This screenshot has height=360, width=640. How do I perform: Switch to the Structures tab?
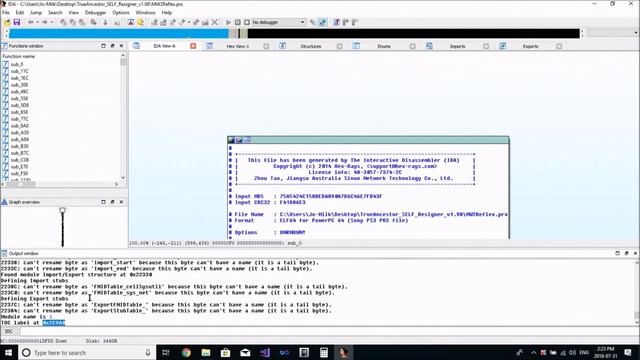pos(311,46)
